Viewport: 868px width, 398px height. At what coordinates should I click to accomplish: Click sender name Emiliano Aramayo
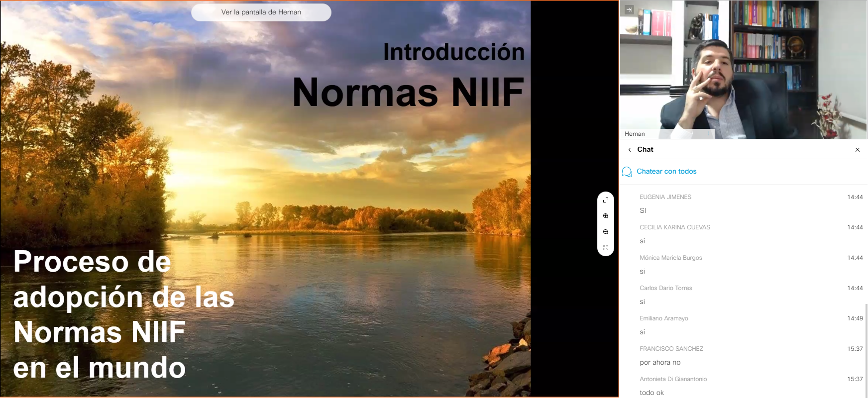(664, 318)
